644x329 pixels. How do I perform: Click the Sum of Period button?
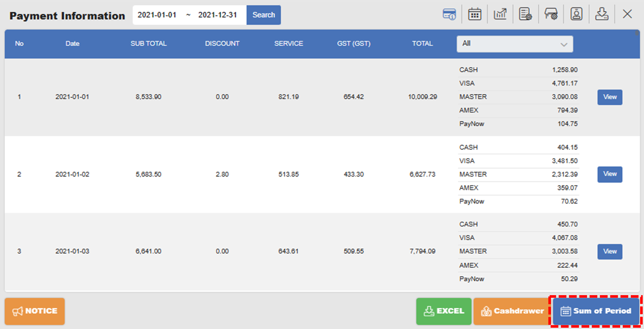[x=596, y=311]
